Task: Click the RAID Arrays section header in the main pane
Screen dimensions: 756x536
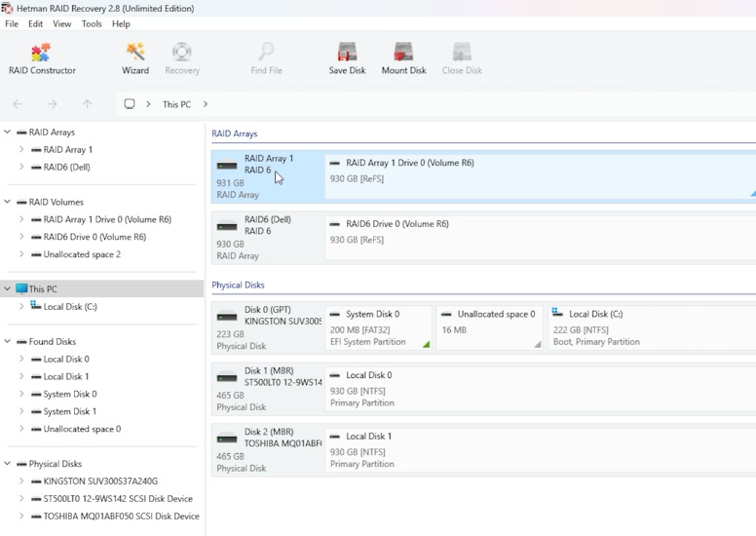Action: [x=235, y=134]
